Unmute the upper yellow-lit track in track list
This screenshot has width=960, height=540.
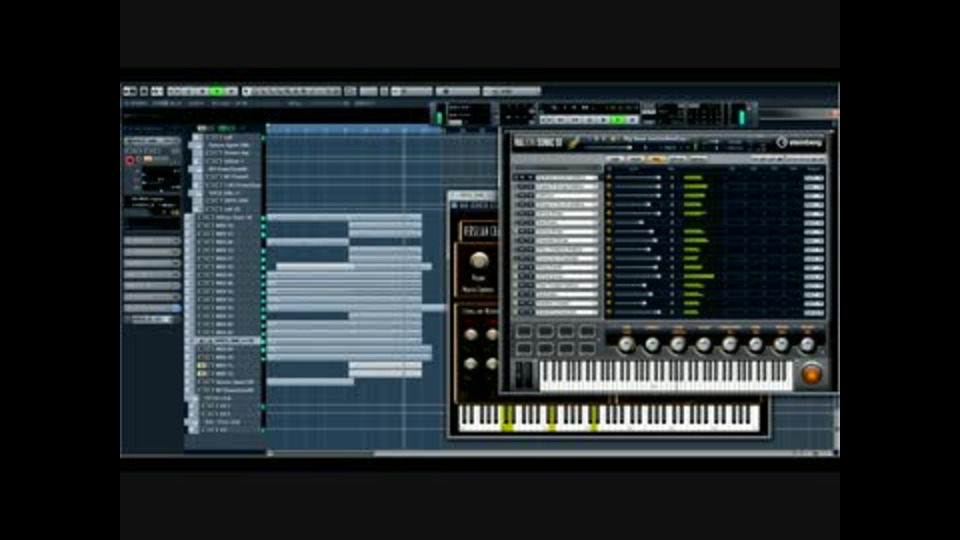click(x=201, y=366)
